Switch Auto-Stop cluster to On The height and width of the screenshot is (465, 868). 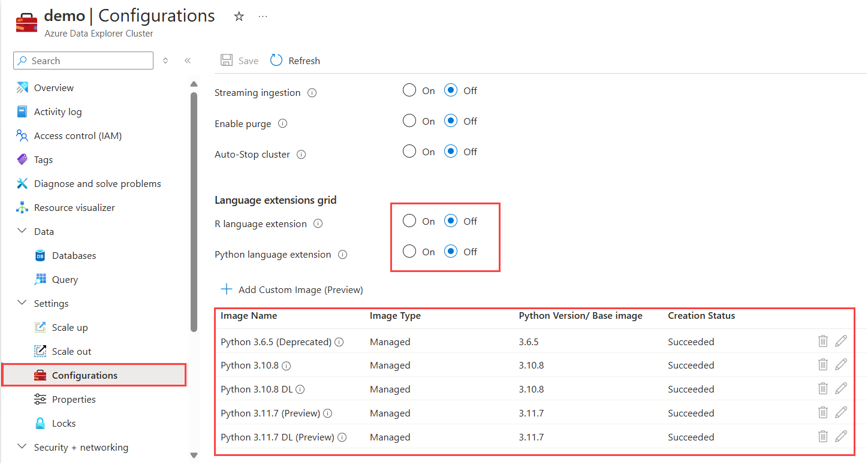(x=409, y=152)
